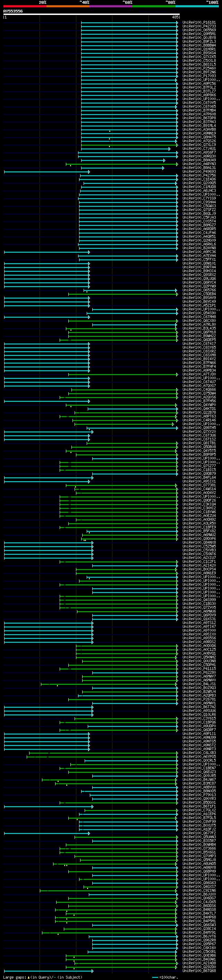This screenshot has width=222, height=980.
Task: Select hit label UniRef100_B8BBW4
Action: click(x=199, y=45)
